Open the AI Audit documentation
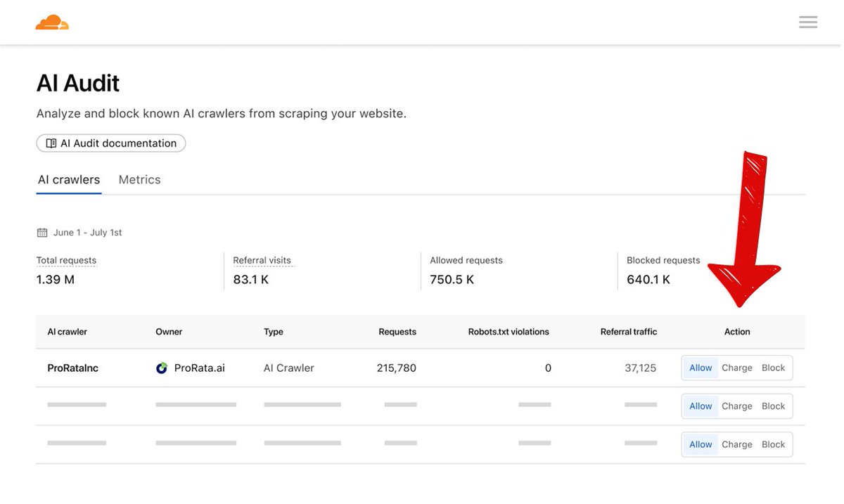844x504 pixels. point(110,143)
